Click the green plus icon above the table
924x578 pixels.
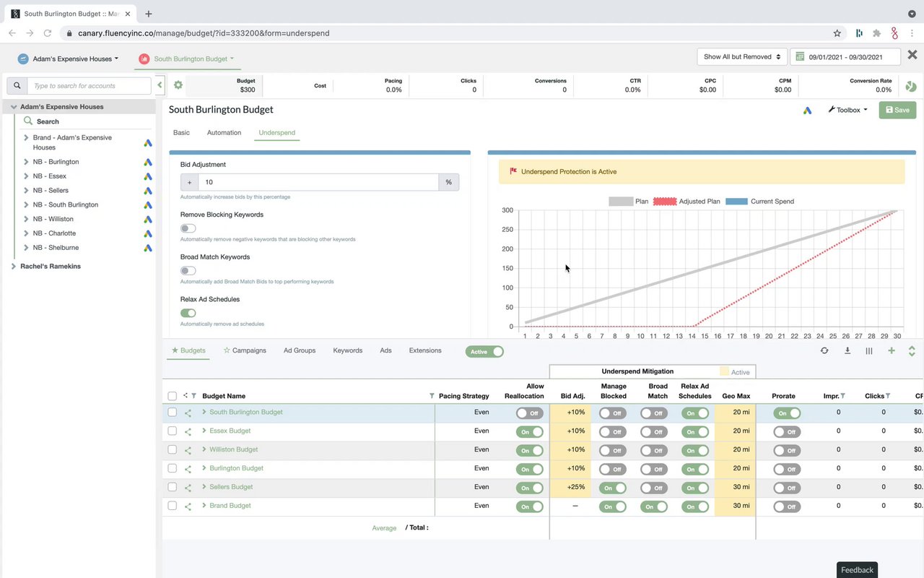(892, 351)
